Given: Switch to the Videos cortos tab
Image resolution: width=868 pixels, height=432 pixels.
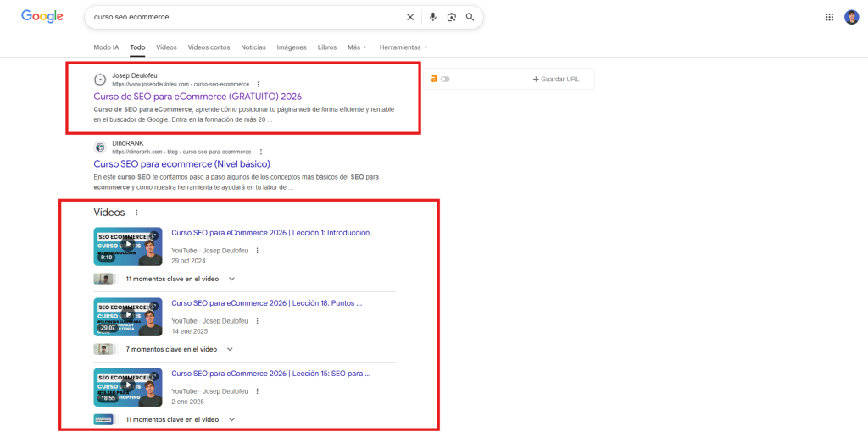Looking at the screenshot, I should point(209,47).
